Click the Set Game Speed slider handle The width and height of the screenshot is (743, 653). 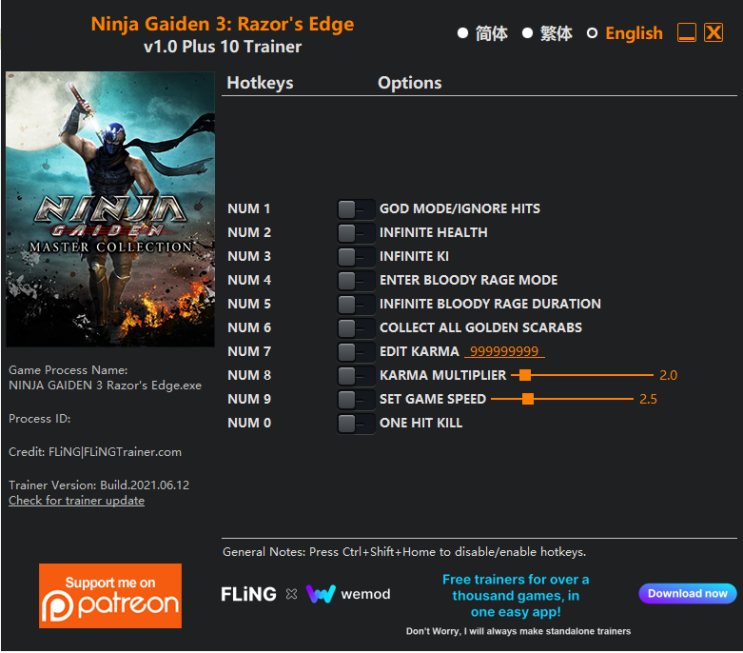pyautogui.click(x=528, y=399)
